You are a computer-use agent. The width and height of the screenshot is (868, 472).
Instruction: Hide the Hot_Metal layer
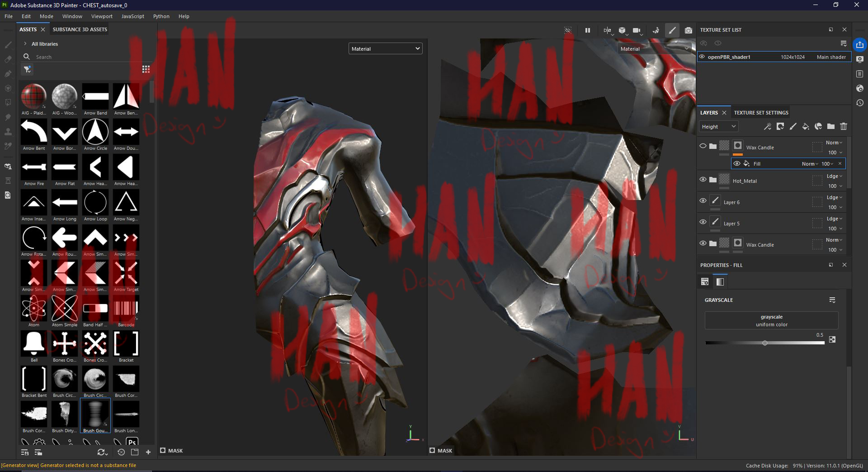tap(703, 180)
